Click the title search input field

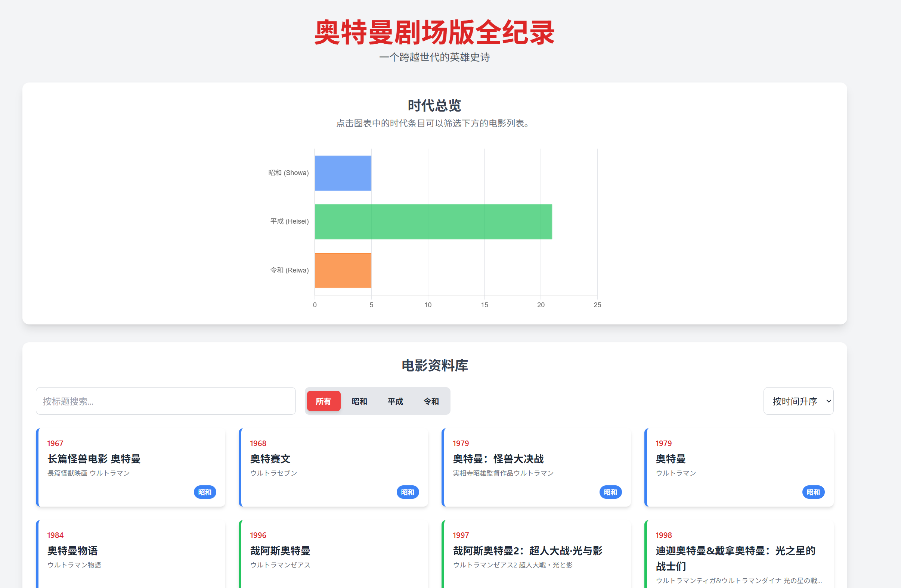point(165,401)
